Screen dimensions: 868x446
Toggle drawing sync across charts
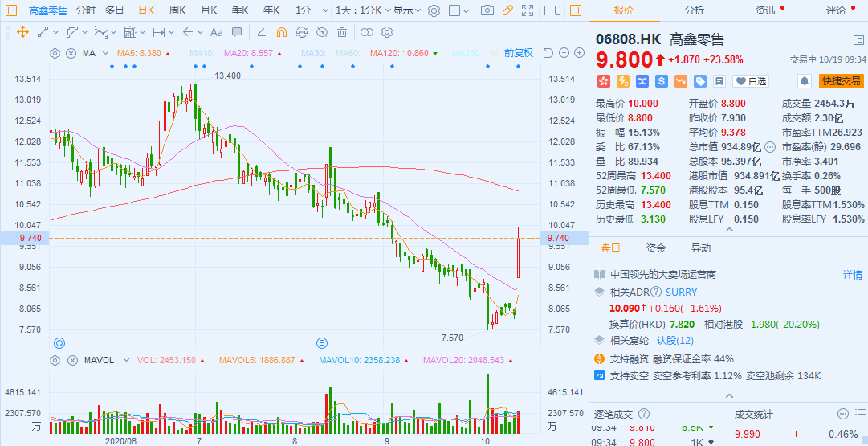[302, 32]
